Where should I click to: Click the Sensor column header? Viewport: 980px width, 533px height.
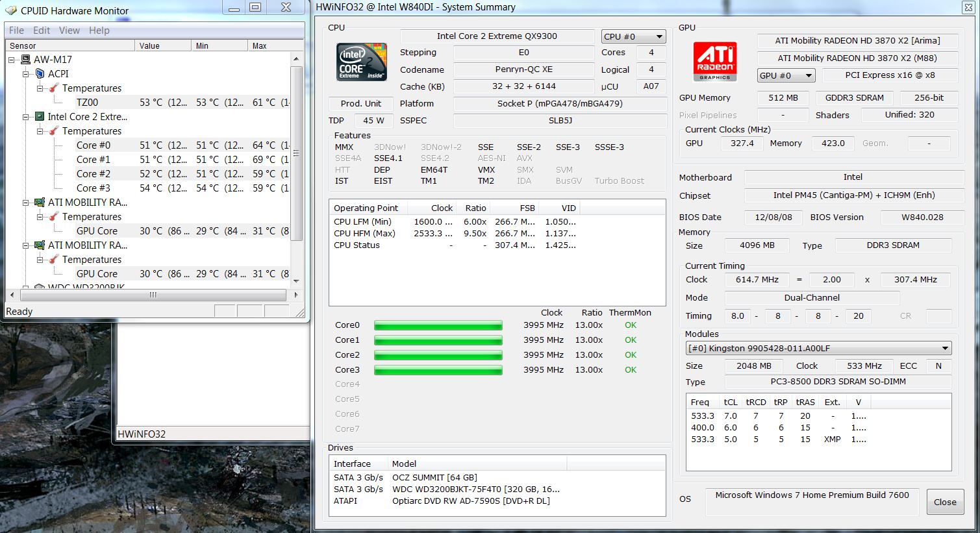click(71, 46)
